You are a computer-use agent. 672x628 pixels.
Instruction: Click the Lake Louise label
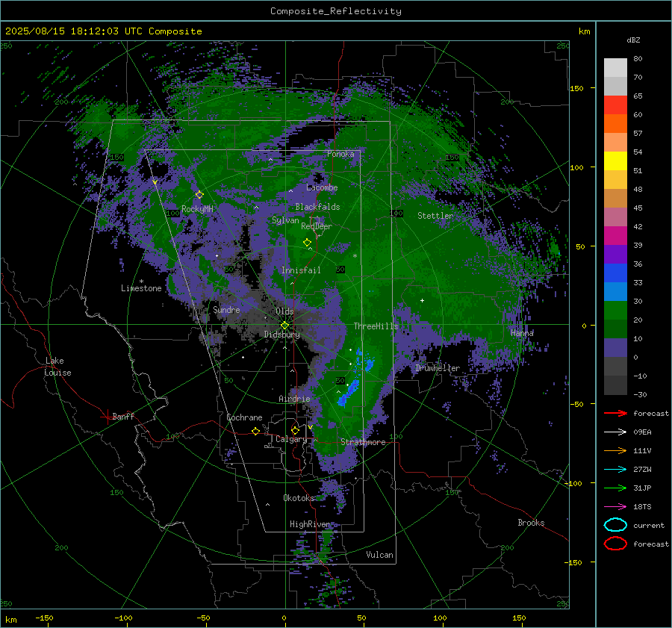click(57, 367)
